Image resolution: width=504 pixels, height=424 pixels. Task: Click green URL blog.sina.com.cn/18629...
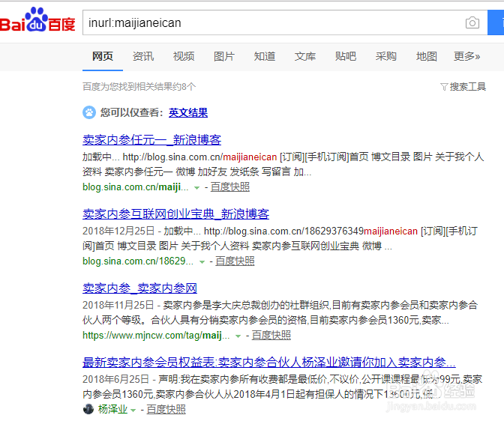click(x=138, y=261)
